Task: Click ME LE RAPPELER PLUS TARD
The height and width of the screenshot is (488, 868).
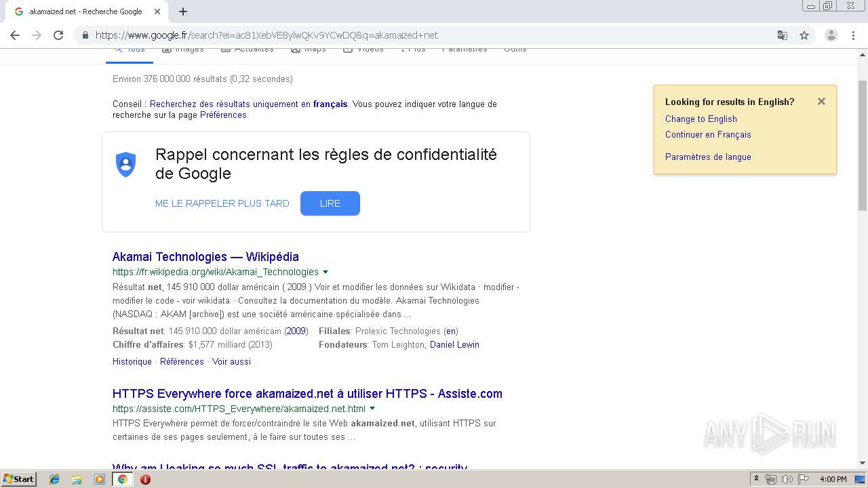Action: tap(222, 203)
